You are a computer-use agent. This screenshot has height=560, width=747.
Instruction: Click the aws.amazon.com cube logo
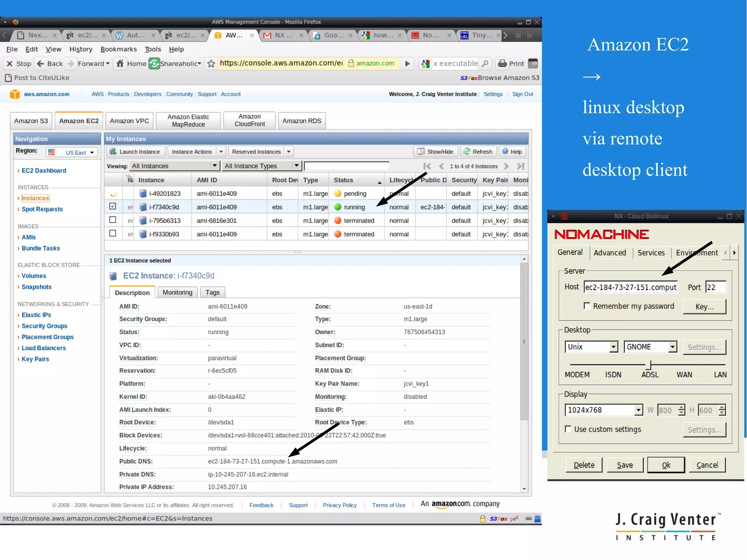coord(15,94)
